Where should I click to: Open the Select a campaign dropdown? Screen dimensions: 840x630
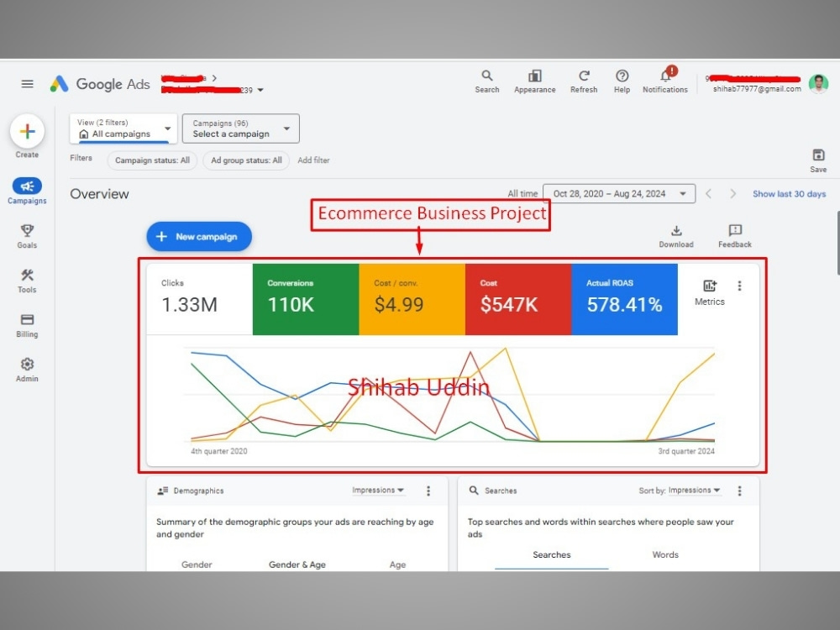(240, 129)
